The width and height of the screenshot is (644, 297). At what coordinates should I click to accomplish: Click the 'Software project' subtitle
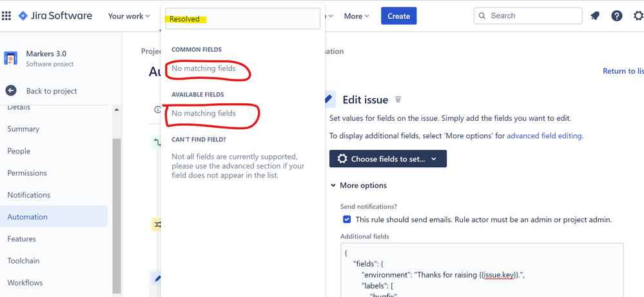point(50,64)
